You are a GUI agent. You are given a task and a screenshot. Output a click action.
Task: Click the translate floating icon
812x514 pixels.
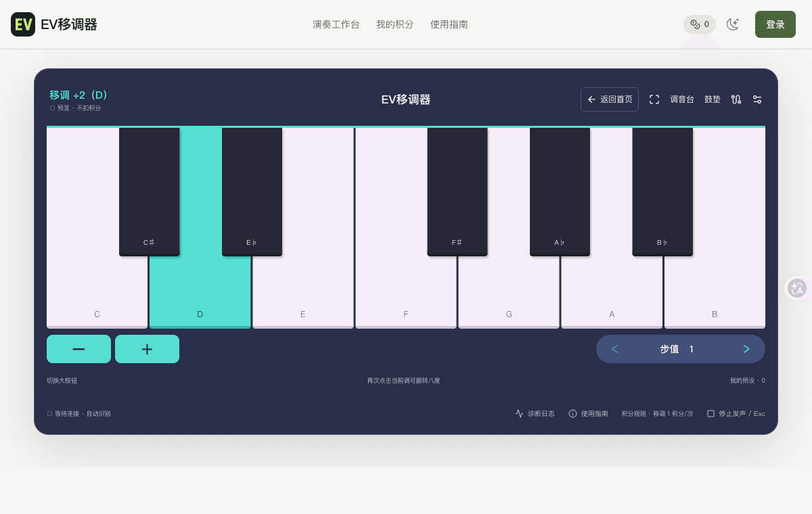pyautogui.click(x=797, y=288)
